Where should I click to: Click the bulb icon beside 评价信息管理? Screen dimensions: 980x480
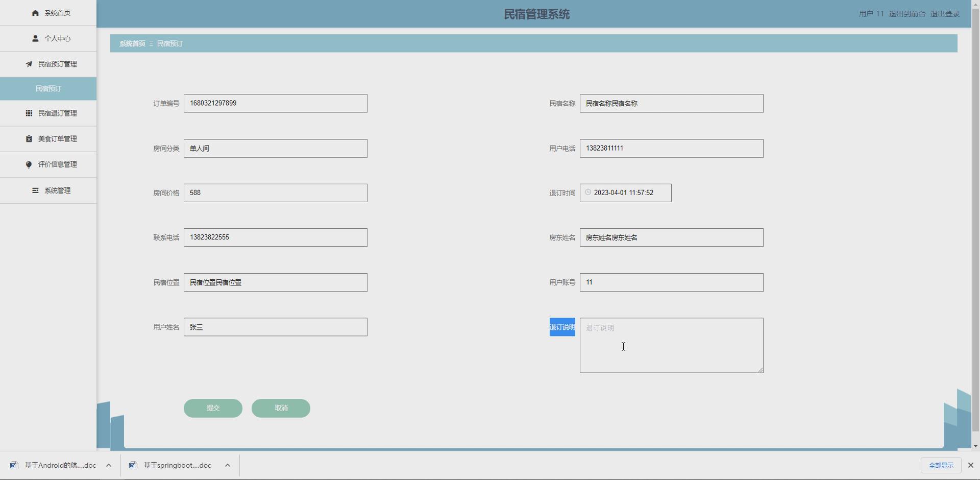pyautogui.click(x=29, y=164)
